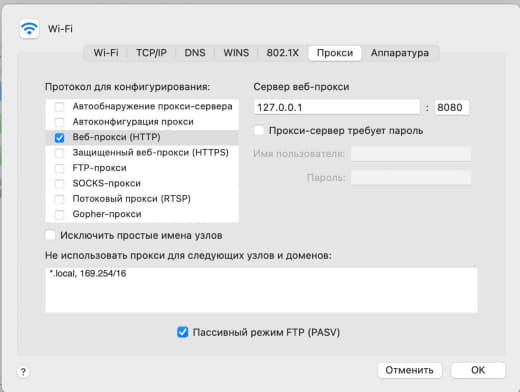Disable Пассивный режим FTP (PASV)
The width and height of the screenshot is (520, 392).
point(182,332)
